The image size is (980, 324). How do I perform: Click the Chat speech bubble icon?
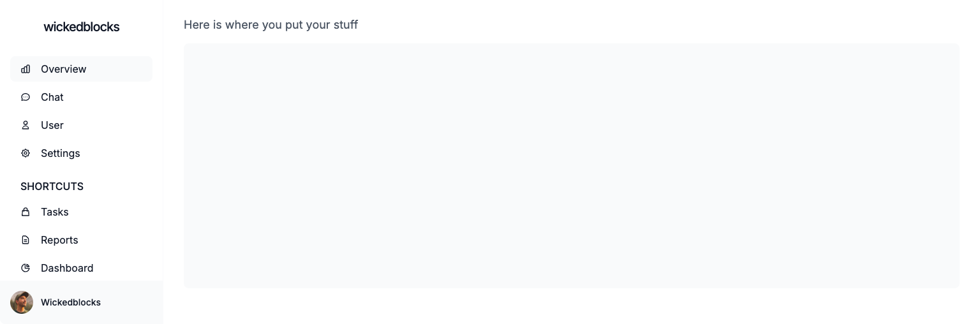click(x=26, y=97)
